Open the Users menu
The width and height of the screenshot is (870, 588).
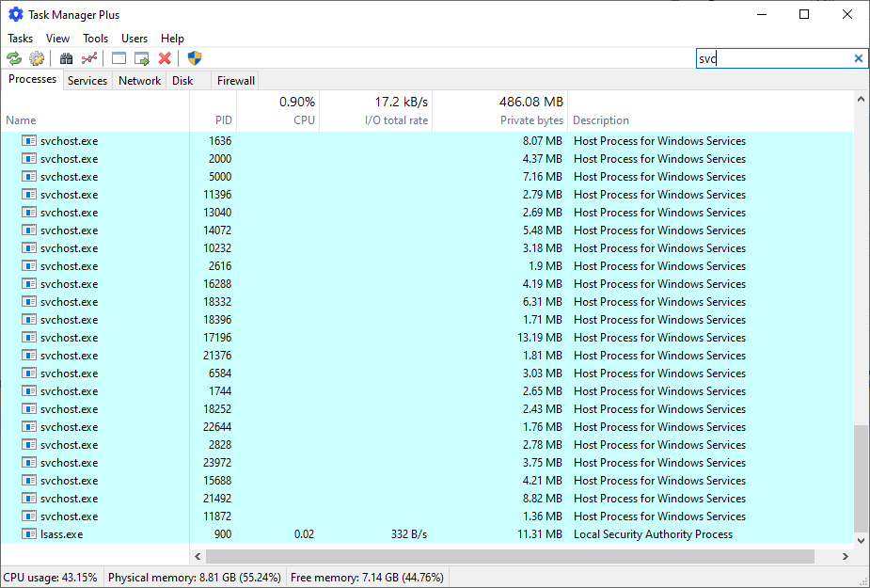coord(134,39)
